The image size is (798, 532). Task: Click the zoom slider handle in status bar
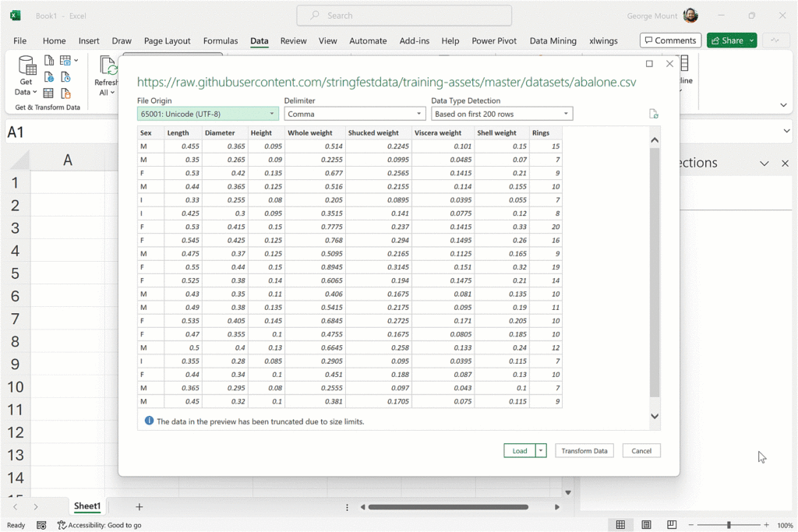tap(729, 525)
